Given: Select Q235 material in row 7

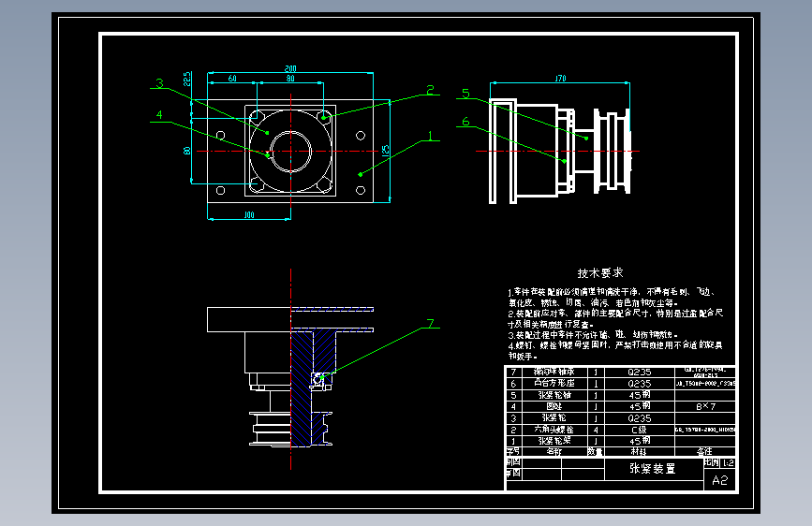Looking at the screenshot, I should [x=639, y=373].
